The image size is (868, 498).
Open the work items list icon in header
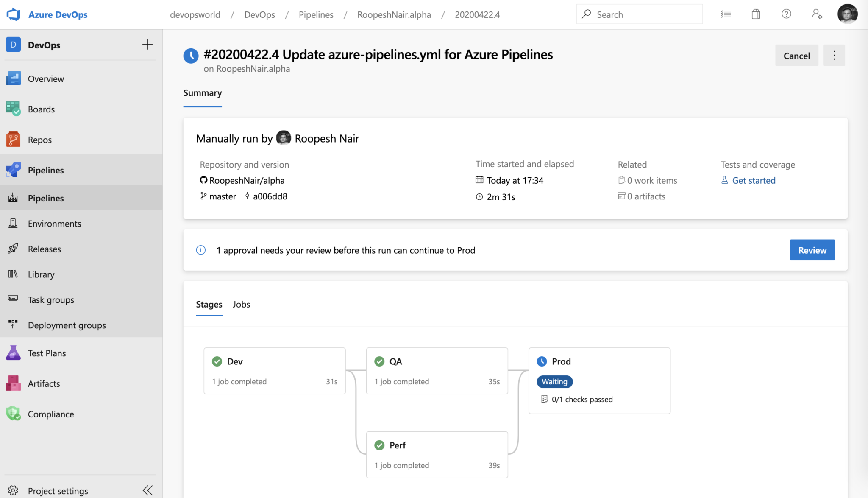click(x=726, y=14)
